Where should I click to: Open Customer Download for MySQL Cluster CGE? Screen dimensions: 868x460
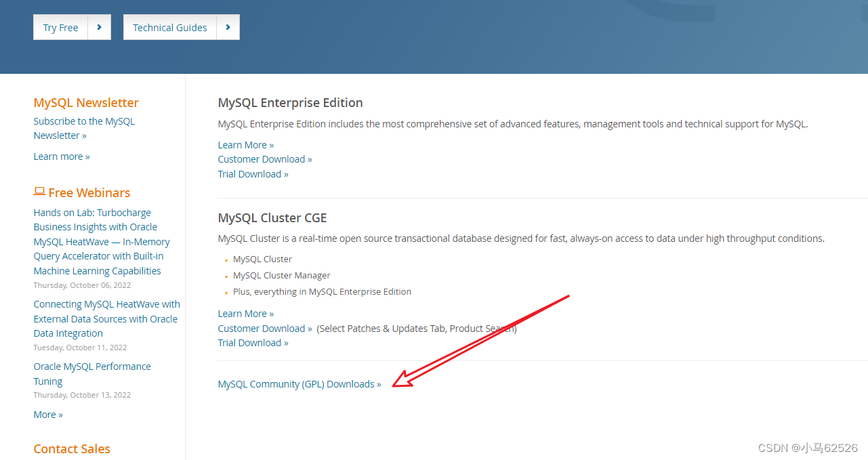[261, 328]
